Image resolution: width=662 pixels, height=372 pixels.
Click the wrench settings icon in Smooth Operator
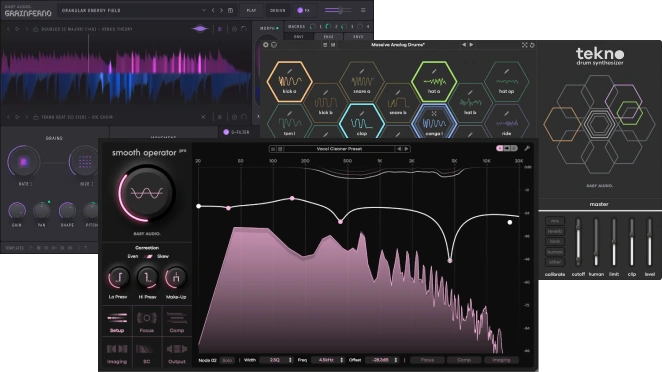coord(527,148)
